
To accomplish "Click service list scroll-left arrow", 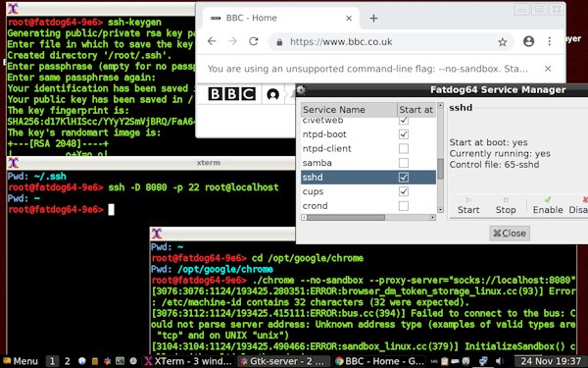I will [x=304, y=218].
